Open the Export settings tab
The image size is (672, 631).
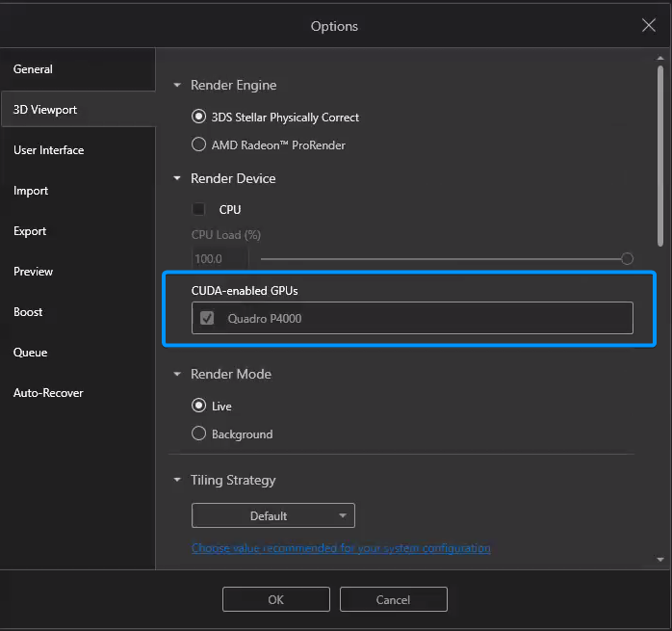[x=30, y=231]
